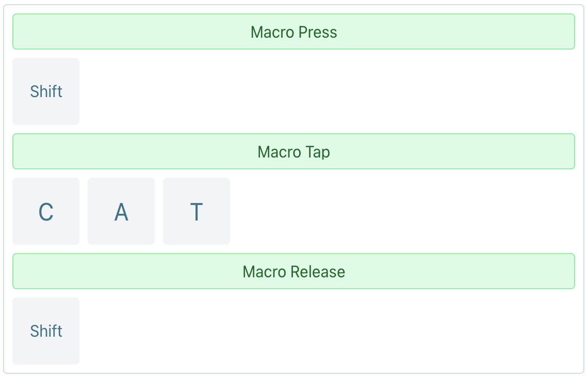Toggle the Shift modifier in Macro Press
The image size is (588, 378).
[x=46, y=91]
